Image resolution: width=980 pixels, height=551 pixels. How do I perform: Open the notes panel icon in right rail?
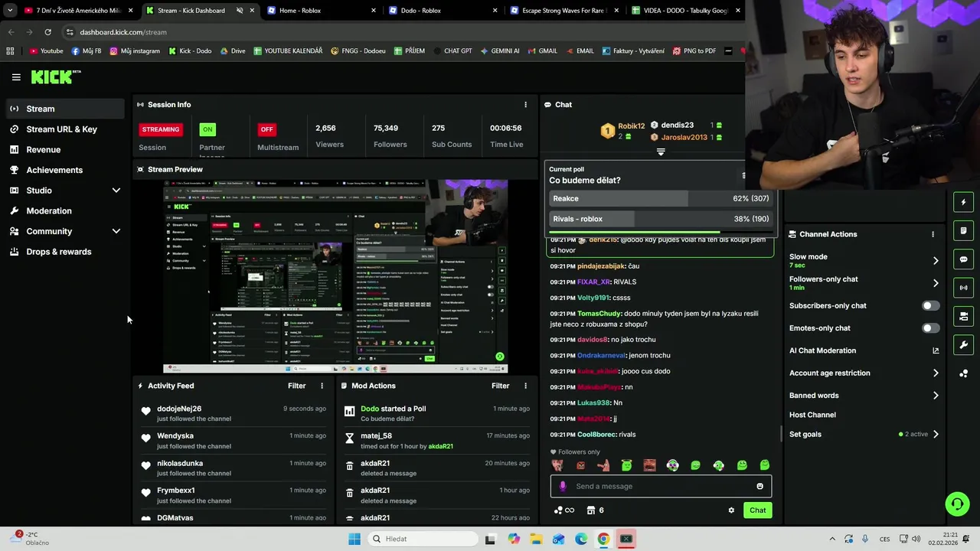963,230
